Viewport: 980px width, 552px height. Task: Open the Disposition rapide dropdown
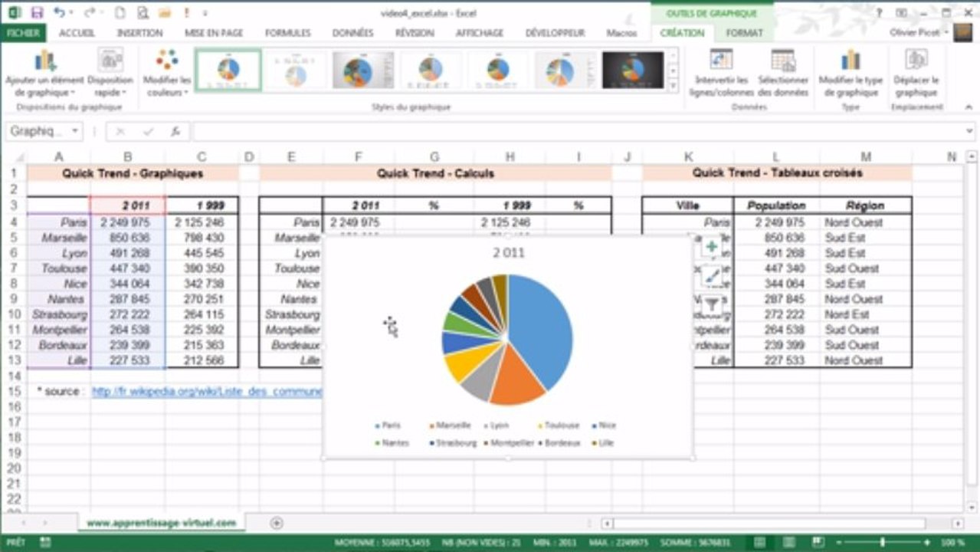click(110, 74)
